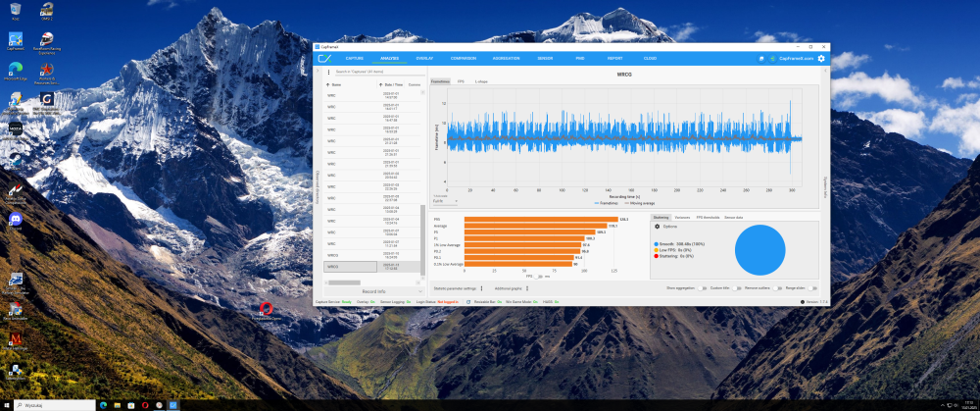Screen dimensions: 980x411
Task: Launch Microsoft Edge from desktop
Action: [16, 72]
